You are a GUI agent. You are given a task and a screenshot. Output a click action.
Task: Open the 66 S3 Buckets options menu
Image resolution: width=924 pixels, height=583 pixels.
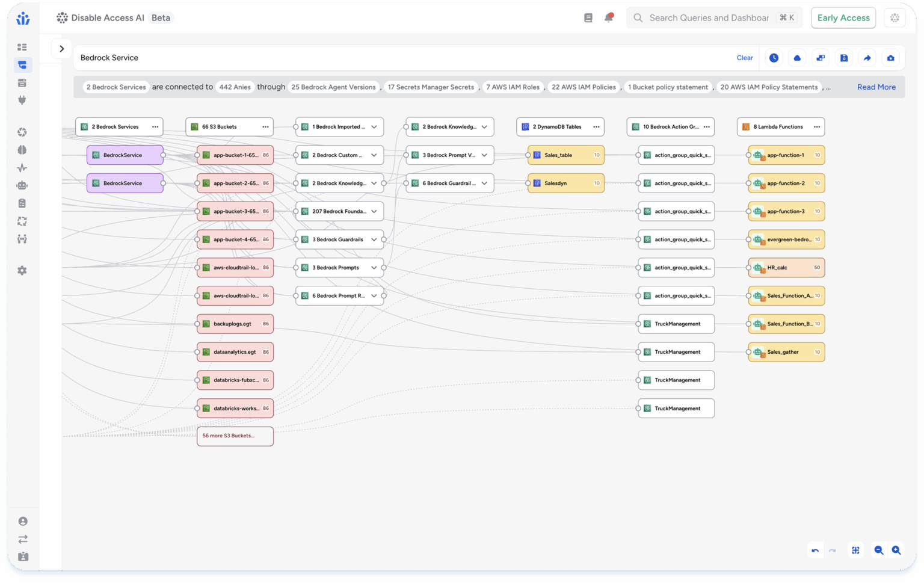[265, 127]
